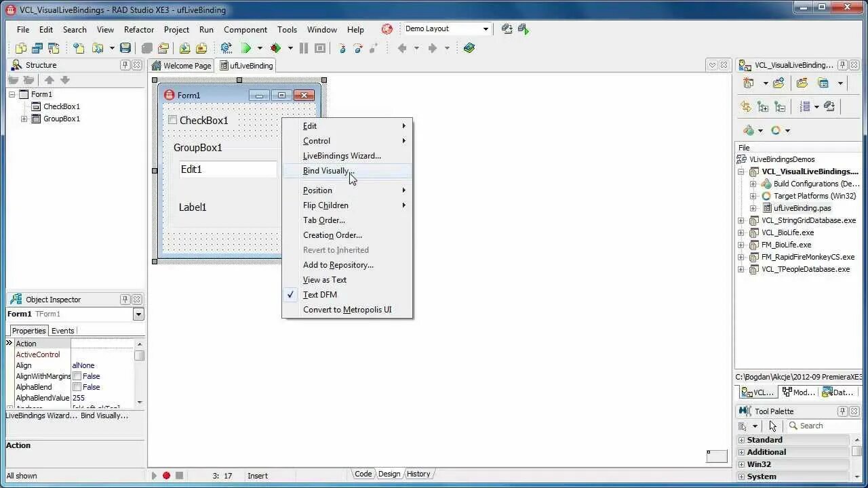This screenshot has height=488, width=868.
Task: Click the red globe icon beside Help
Action: tap(387, 29)
